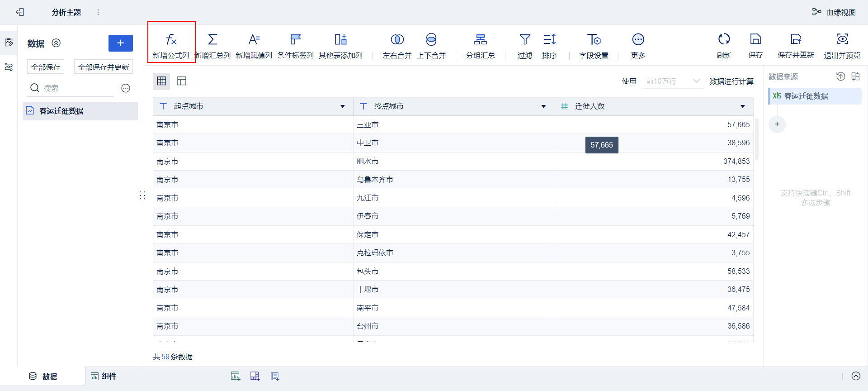Click the 374,853 value cell
The image size is (868, 391).
tap(654, 161)
